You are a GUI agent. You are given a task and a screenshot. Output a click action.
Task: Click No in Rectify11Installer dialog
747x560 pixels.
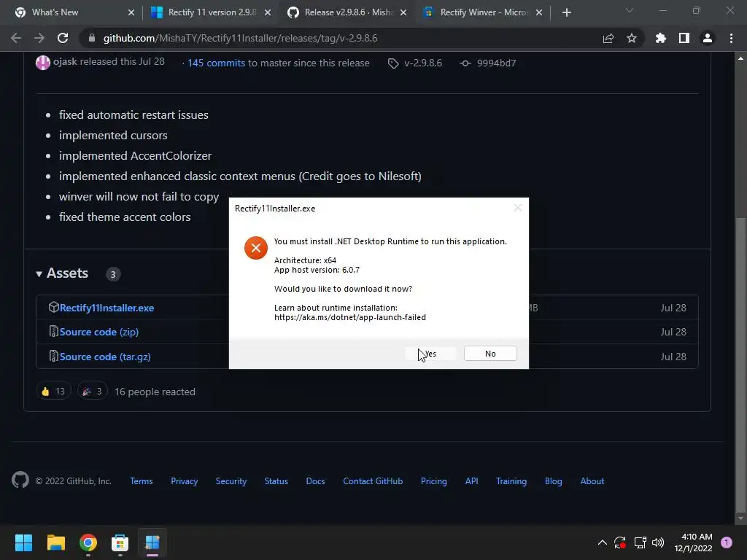coord(490,354)
